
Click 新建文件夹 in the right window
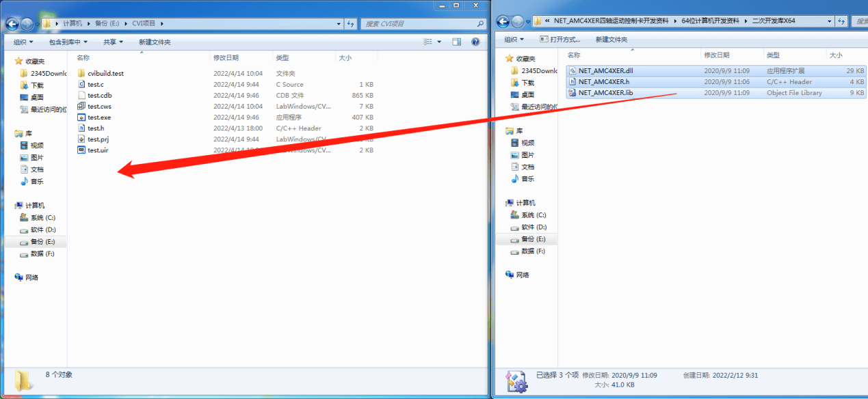[x=611, y=40]
